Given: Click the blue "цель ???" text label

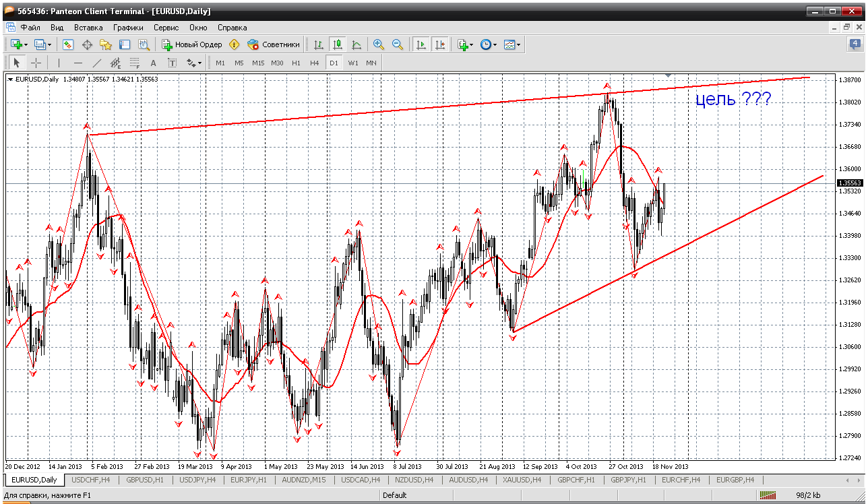Looking at the screenshot, I should click(733, 100).
